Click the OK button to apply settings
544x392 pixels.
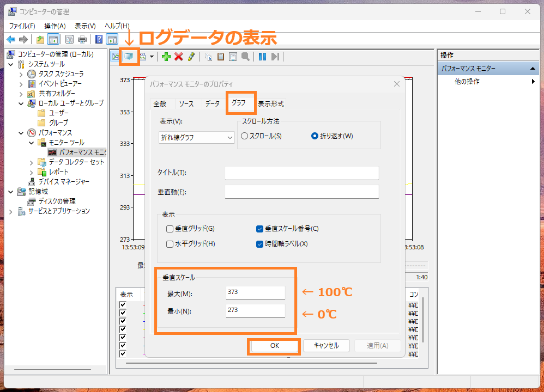tap(273, 346)
